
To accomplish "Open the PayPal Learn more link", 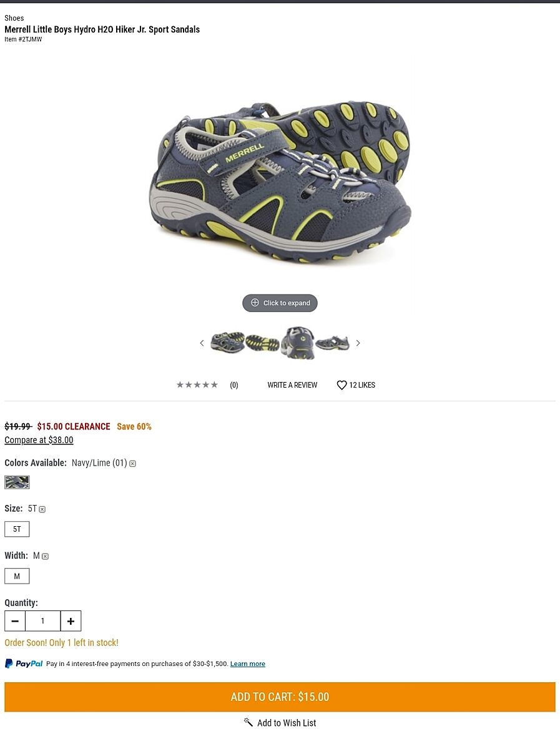I will (248, 664).
